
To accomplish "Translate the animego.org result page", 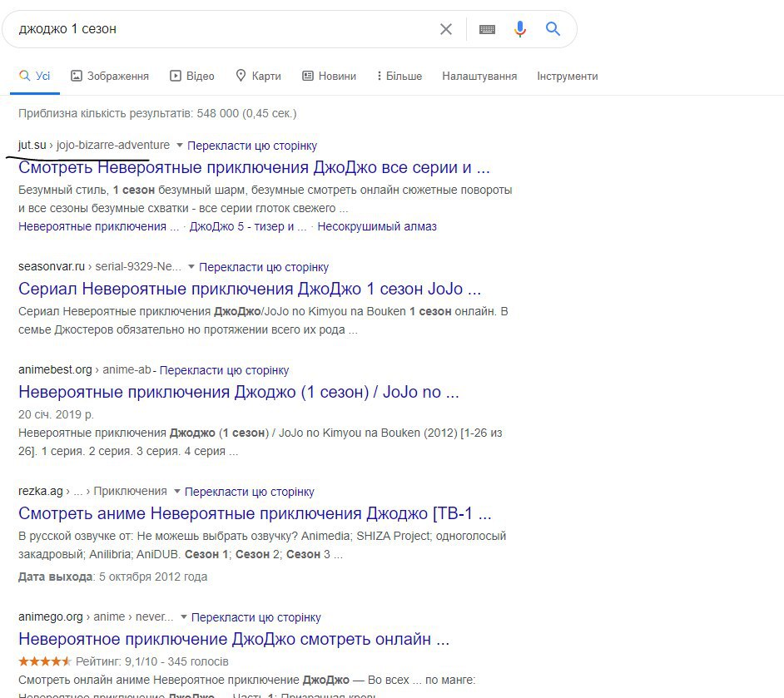I will click(256, 617).
